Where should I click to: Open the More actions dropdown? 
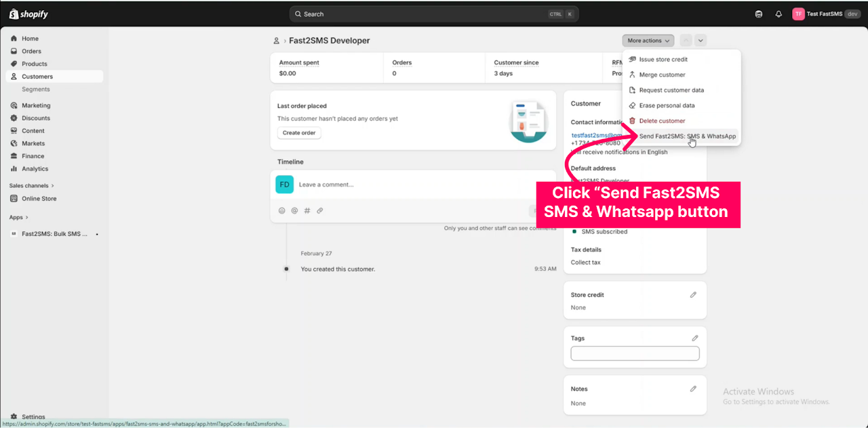(647, 40)
